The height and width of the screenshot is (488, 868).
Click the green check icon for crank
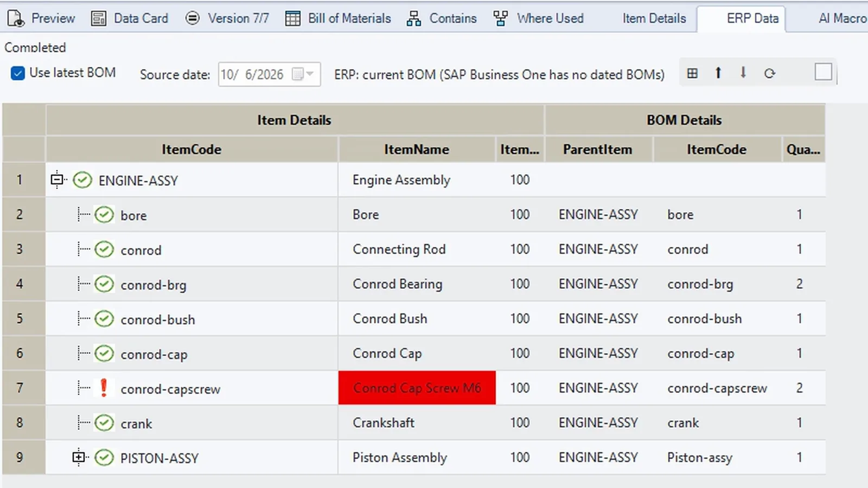(104, 422)
